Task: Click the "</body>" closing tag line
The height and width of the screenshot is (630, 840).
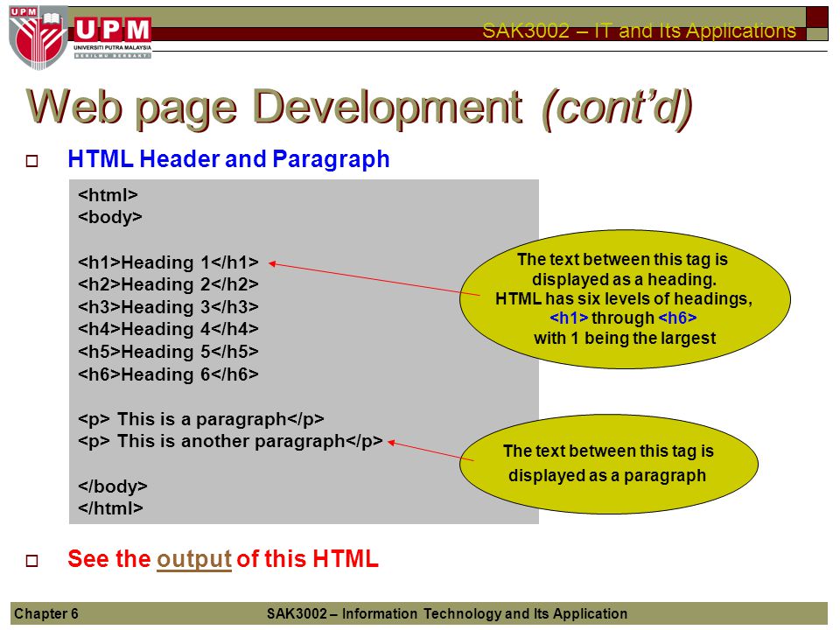Action: [113, 486]
